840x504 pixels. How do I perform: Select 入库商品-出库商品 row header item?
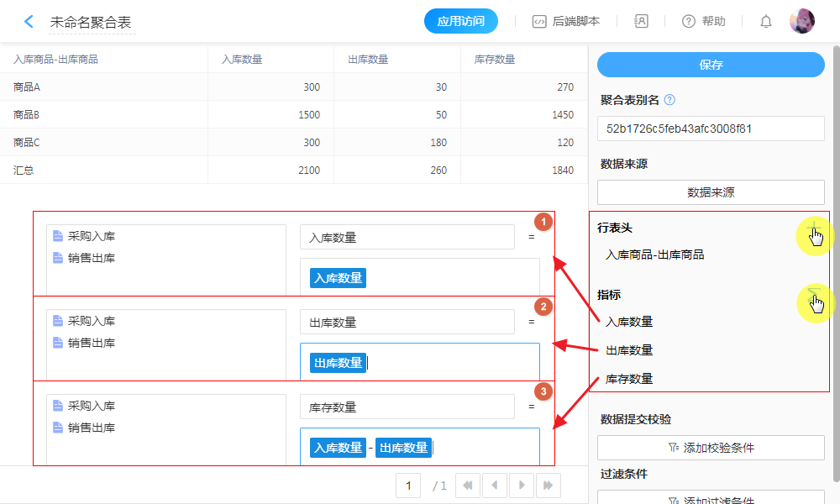tap(654, 255)
